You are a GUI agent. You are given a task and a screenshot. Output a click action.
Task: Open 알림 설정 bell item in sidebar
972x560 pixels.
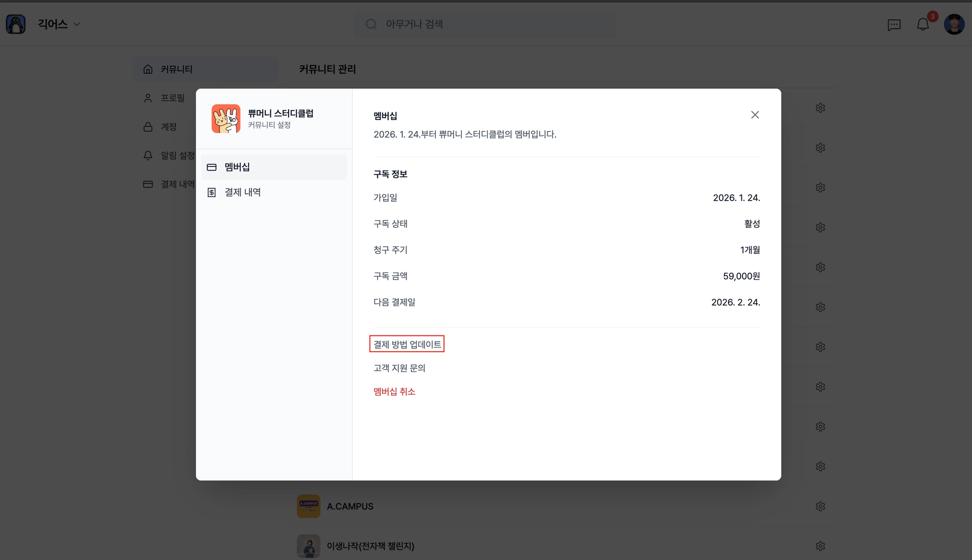coord(170,155)
